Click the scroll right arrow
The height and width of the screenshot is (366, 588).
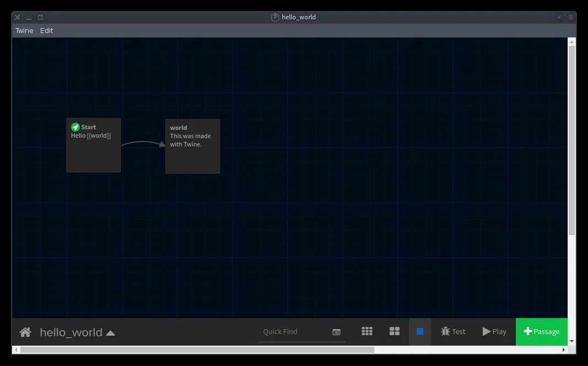564,349
